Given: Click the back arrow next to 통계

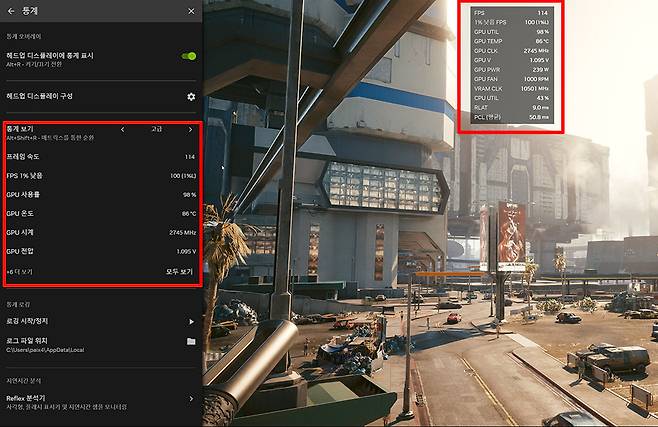Looking at the screenshot, I should click(x=11, y=11).
